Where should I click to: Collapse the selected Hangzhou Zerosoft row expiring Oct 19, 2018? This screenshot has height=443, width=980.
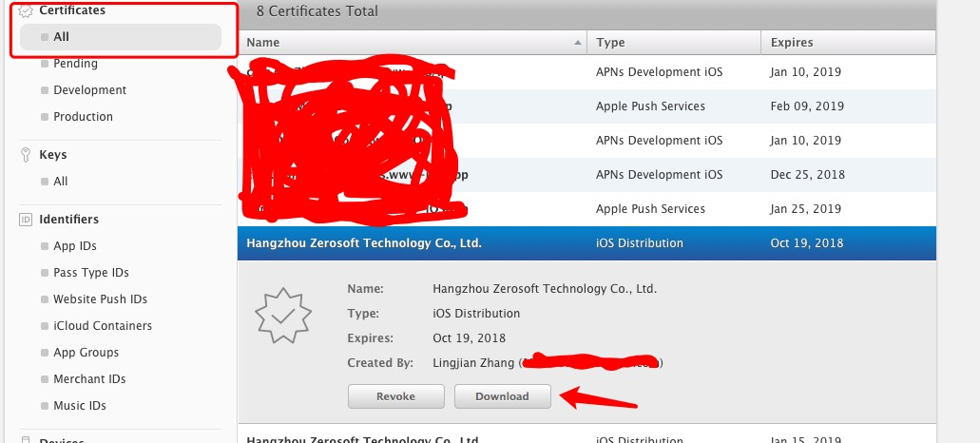click(x=586, y=243)
